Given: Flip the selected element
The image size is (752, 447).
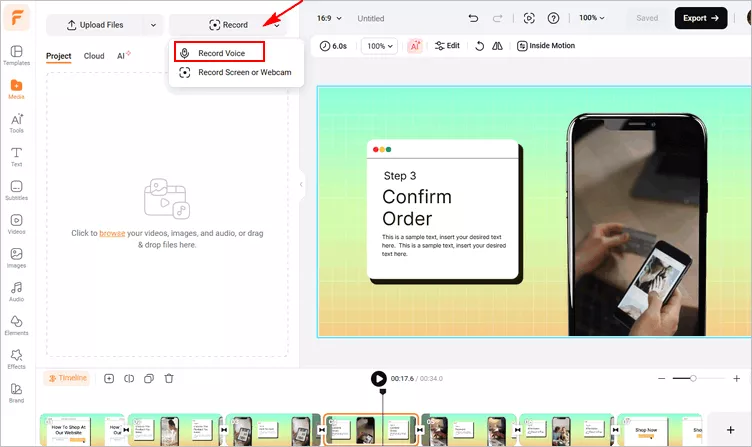Looking at the screenshot, I should click(497, 46).
